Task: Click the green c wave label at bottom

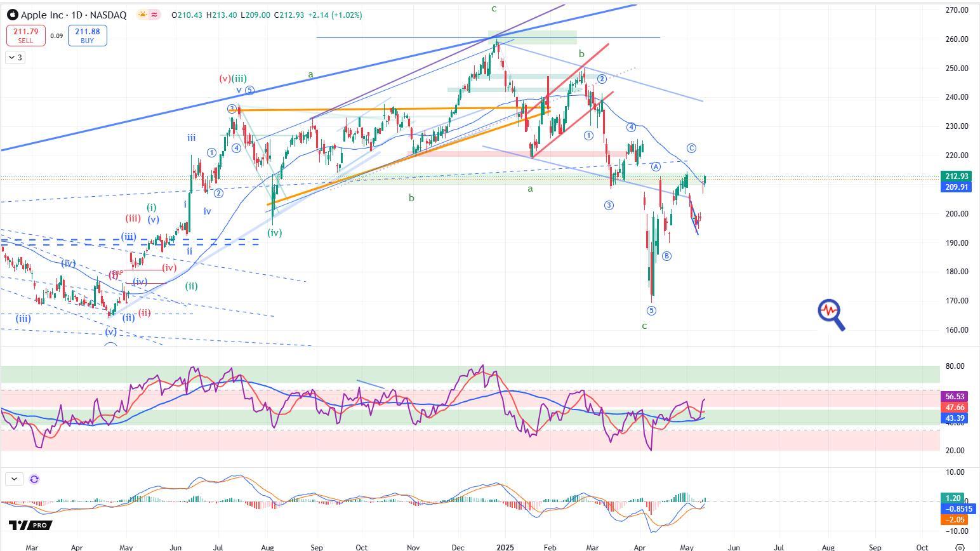Action: [x=644, y=326]
